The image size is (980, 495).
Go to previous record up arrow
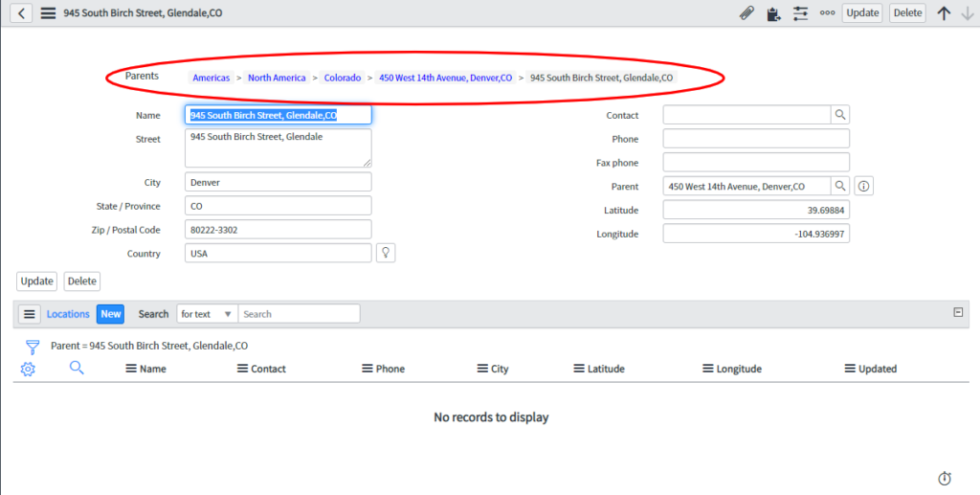click(944, 13)
